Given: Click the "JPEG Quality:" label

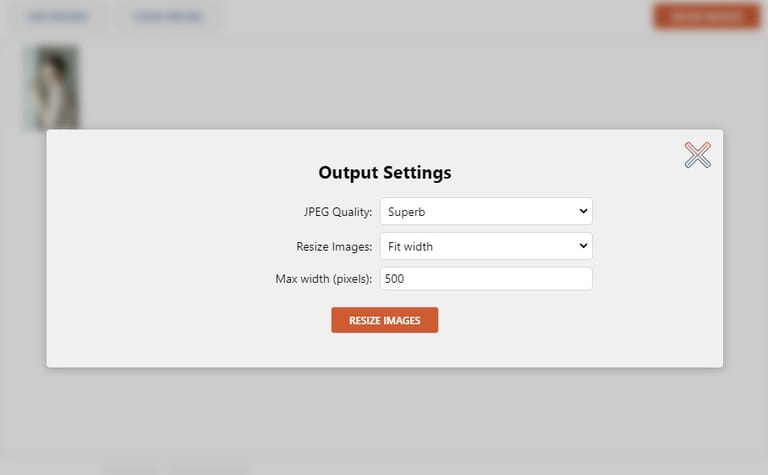Looking at the screenshot, I should [338, 212].
